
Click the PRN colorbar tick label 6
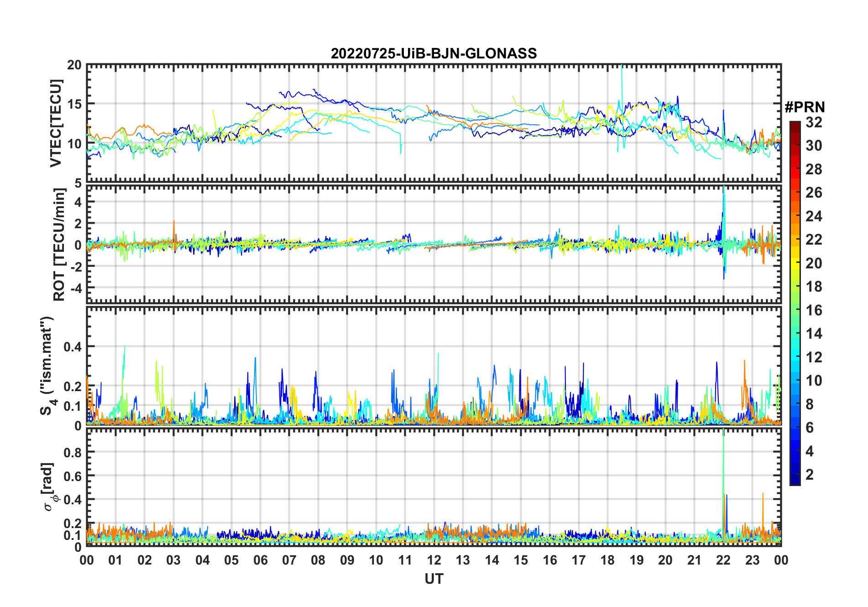pyautogui.click(x=810, y=428)
